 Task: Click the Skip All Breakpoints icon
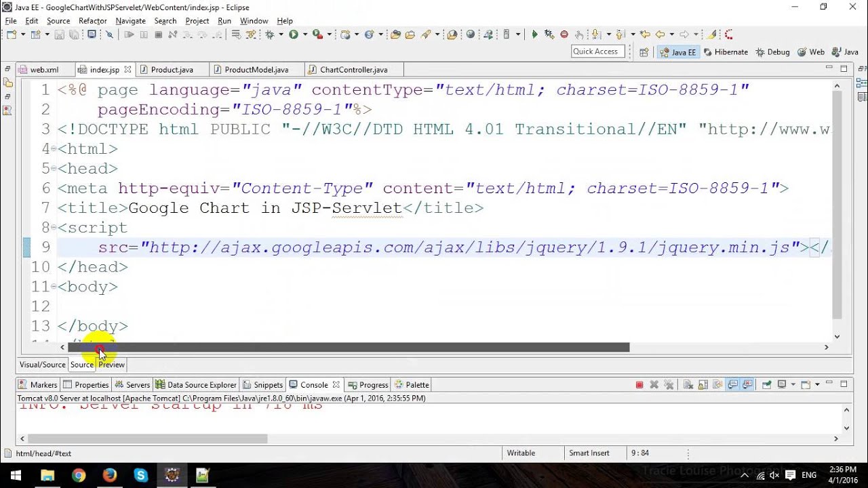click(x=109, y=35)
